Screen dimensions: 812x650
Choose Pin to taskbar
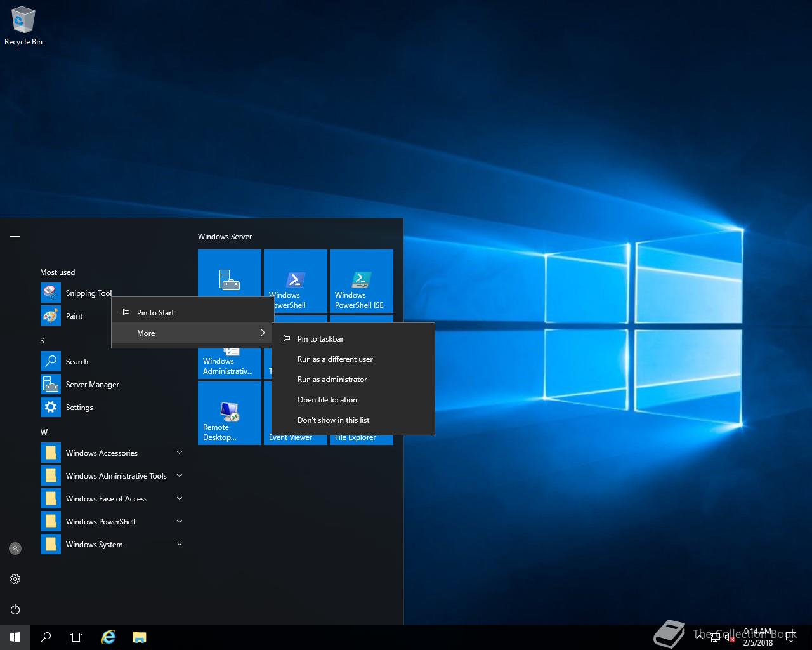353,338
